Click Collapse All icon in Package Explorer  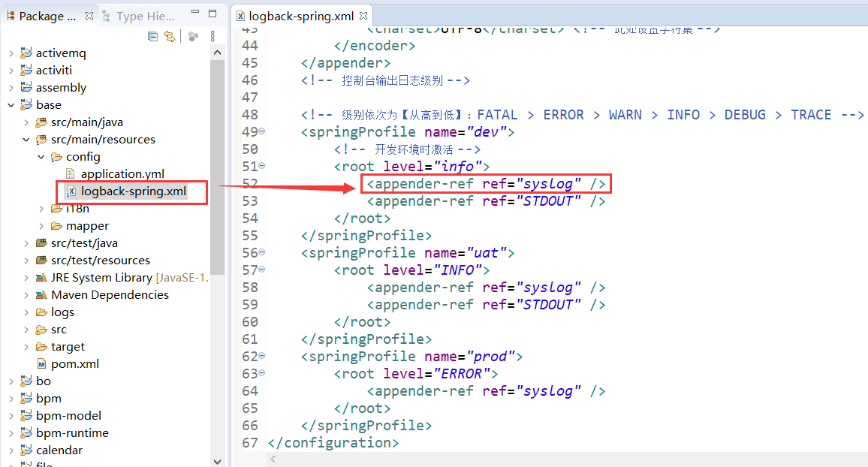152,37
